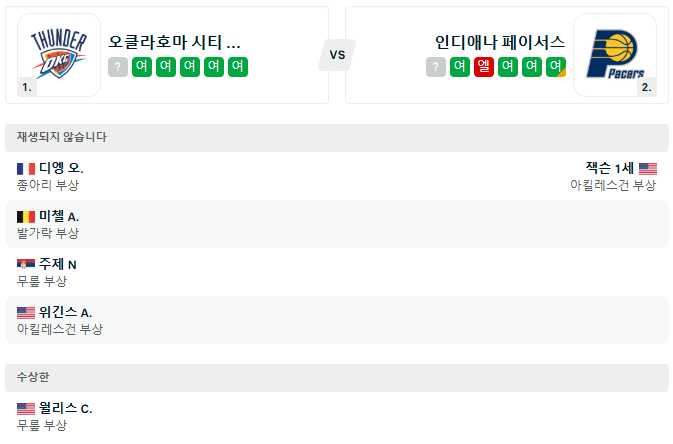Open player 윌리스 C. profile
The height and width of the screenshot is (444, 673).
pos(65,408)
